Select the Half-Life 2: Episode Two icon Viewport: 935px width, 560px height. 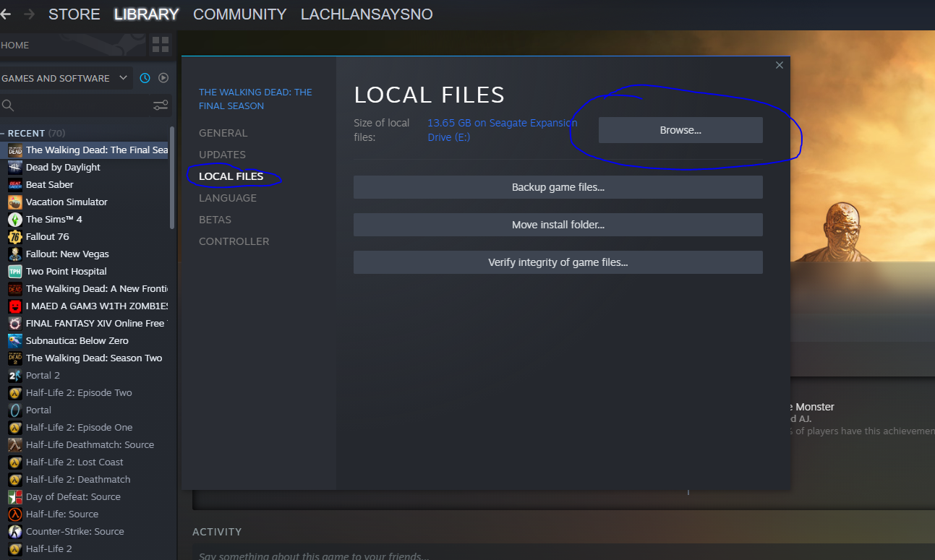pos(15,392)
